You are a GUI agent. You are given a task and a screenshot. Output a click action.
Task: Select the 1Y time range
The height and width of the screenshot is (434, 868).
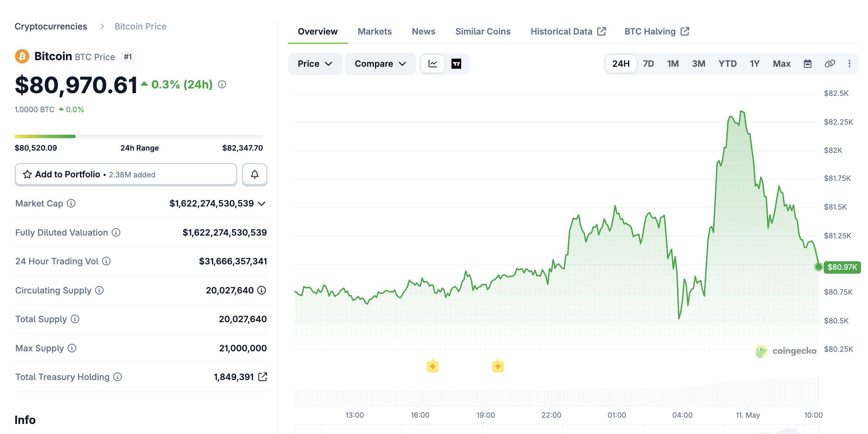754,64
